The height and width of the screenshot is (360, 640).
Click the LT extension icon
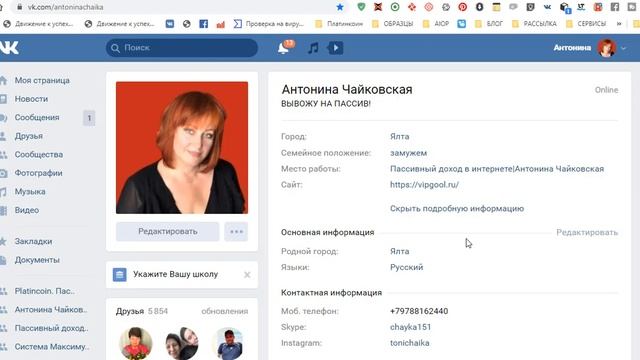(581, 7)
